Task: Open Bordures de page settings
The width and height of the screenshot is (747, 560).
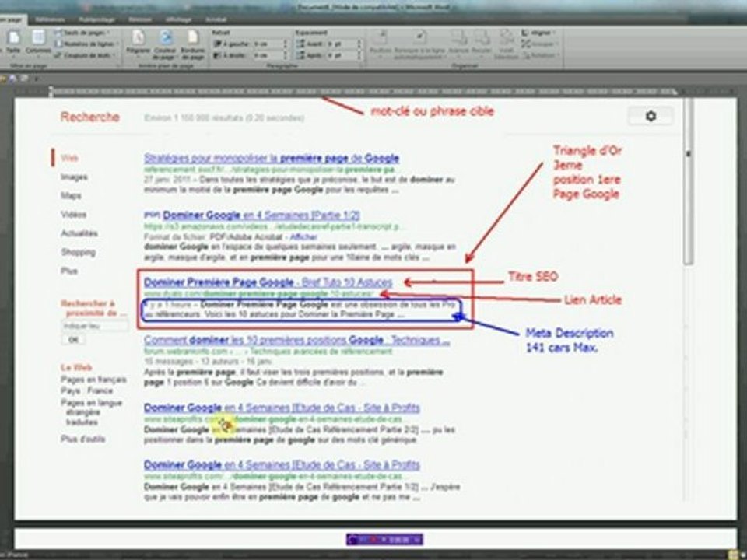Action: click(193, 44)
